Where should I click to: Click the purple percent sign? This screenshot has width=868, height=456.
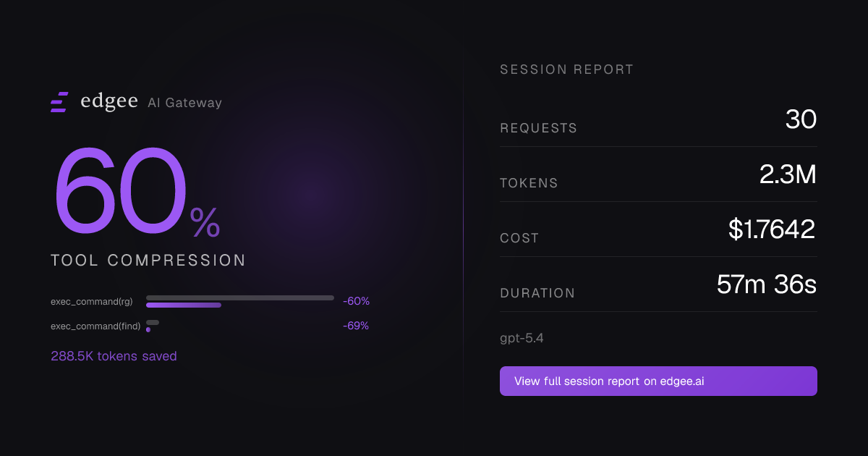(205, 224)
